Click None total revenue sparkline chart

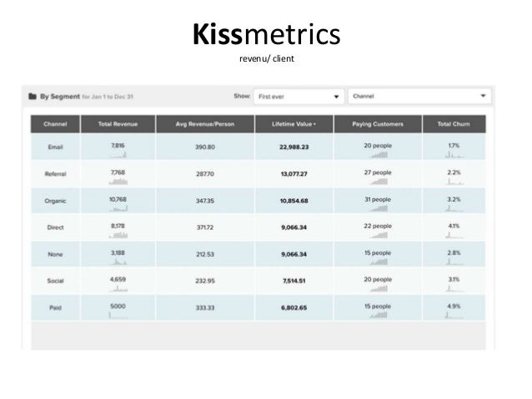click(x=118, y=262)
